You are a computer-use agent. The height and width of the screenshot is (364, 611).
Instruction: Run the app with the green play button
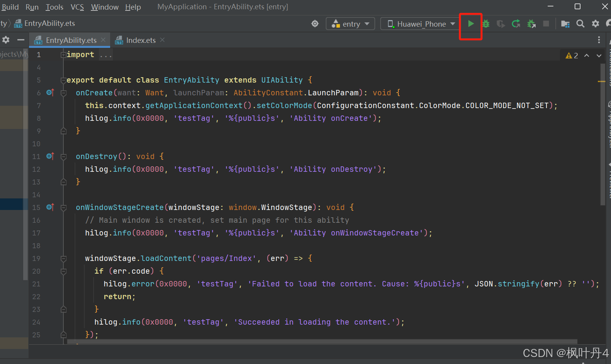point(470,24)
